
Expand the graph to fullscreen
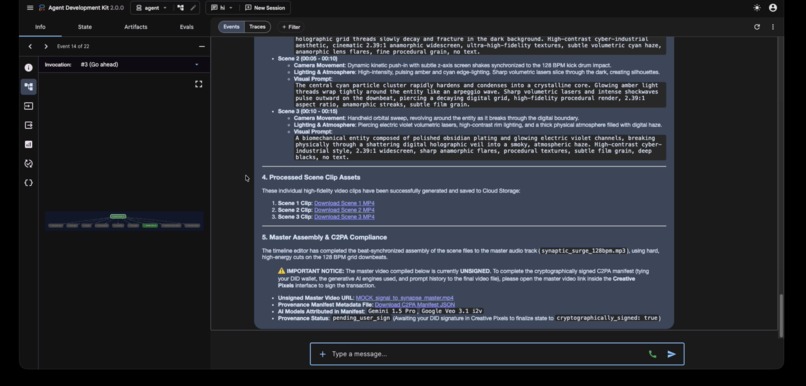click(198, 84)
